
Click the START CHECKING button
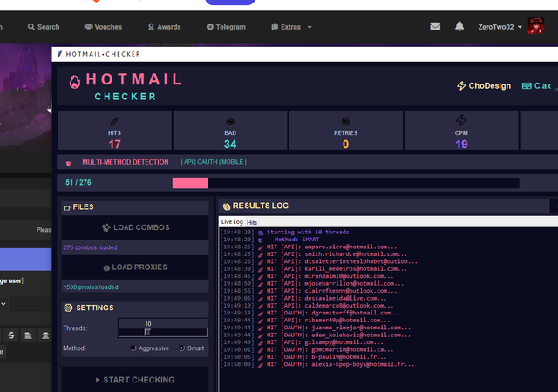tap(135, 380)
